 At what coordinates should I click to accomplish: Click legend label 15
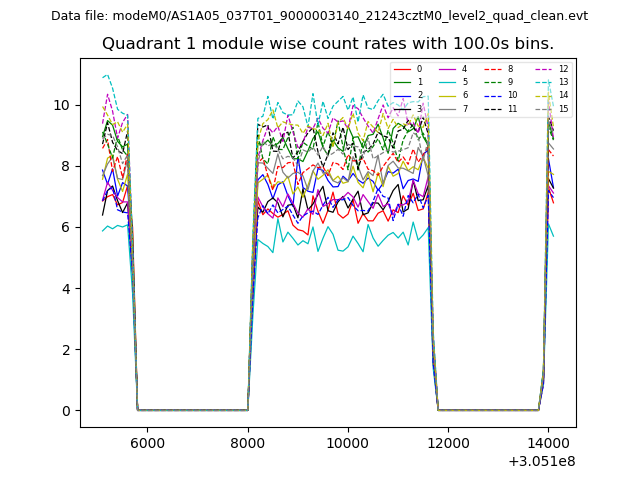pyautogui.click(x=563, y=108)
